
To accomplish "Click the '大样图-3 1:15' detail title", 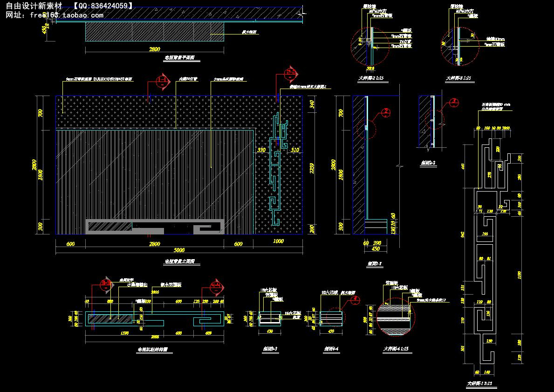I will point(458,78).
